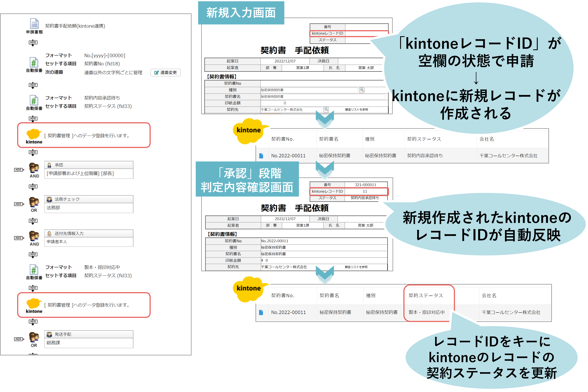Image resolution: width=588 pixels, height=392 pixels.
Task: Click the side ADD arrow beside 送付先情報入力 step
Action: [19, 238]
